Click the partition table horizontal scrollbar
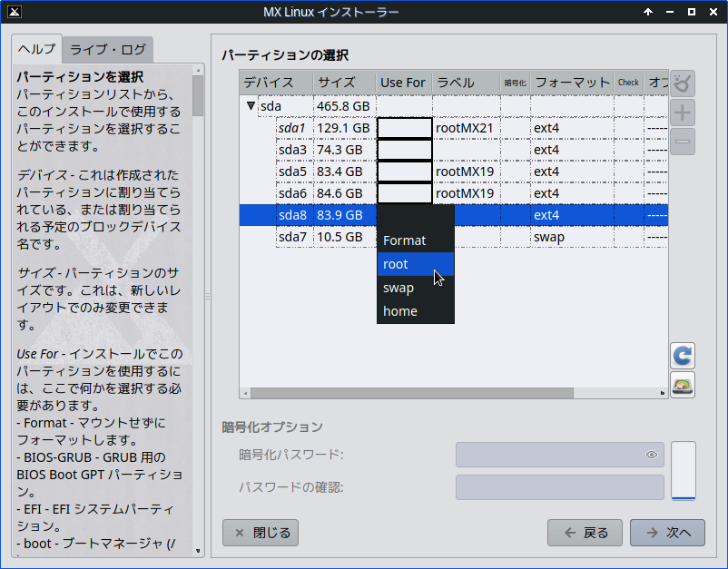The height and width of the screenshot is (569, 728). [410, 394]
